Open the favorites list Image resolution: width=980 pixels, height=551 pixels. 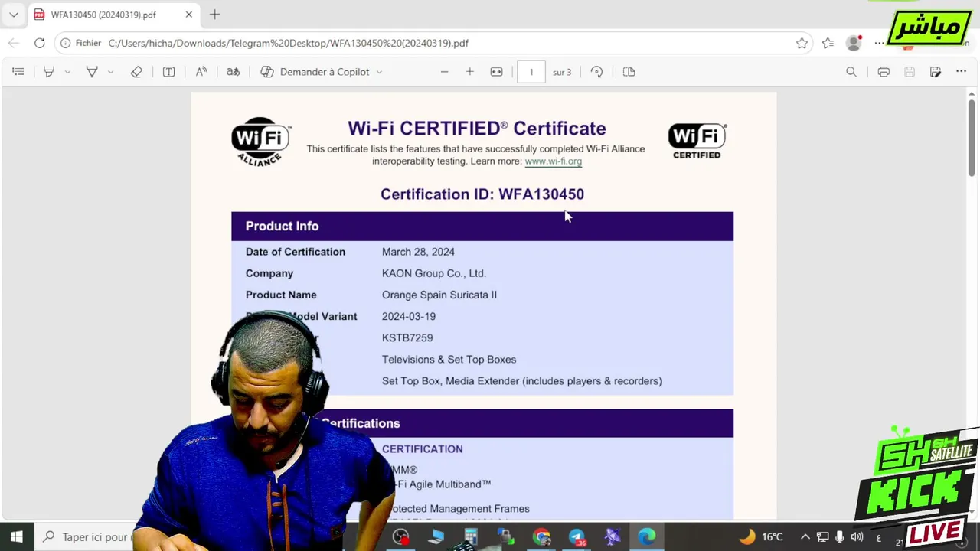click(x=828, y=43)
